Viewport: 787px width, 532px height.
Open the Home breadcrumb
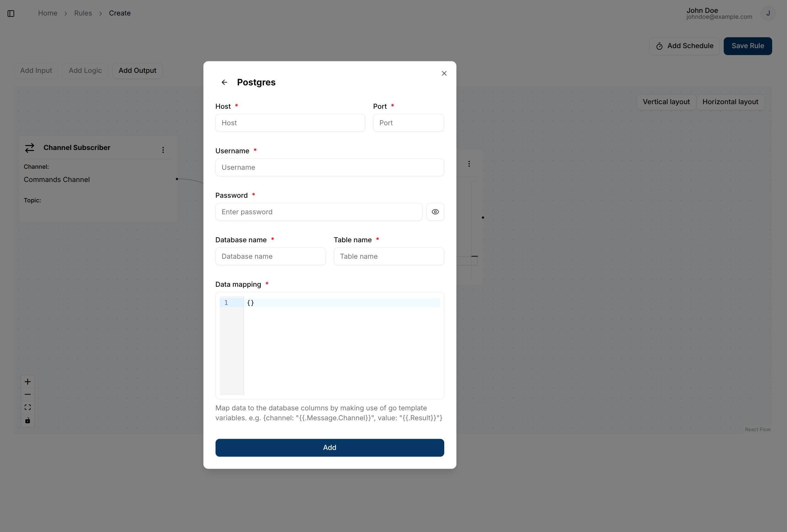(x=48, y=13)
